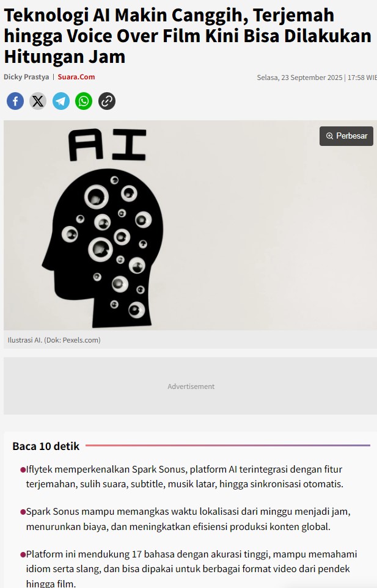Viewport: 377px width, 588px height.
Task: Share article via Telegram icon
Action: point(60,101)
